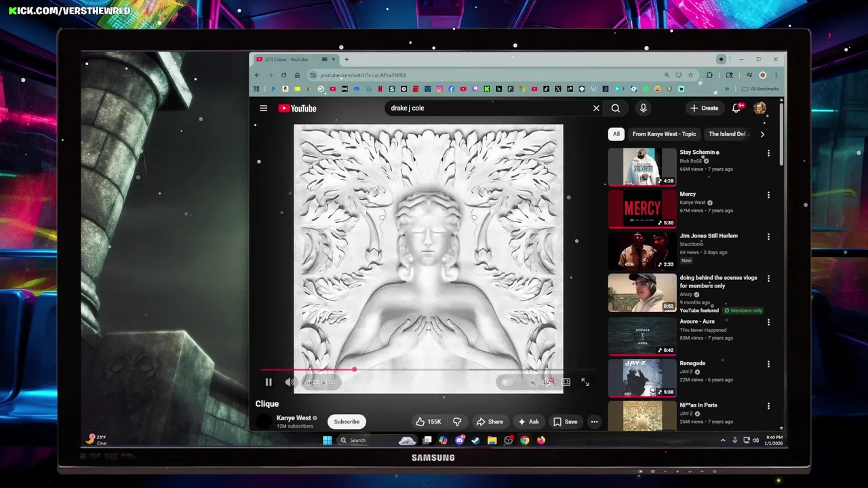Viewport: 868px width, 488px height.
Task: Bookmark this page with the star icon
Action: pyautogui.click(x=691, y=75)
